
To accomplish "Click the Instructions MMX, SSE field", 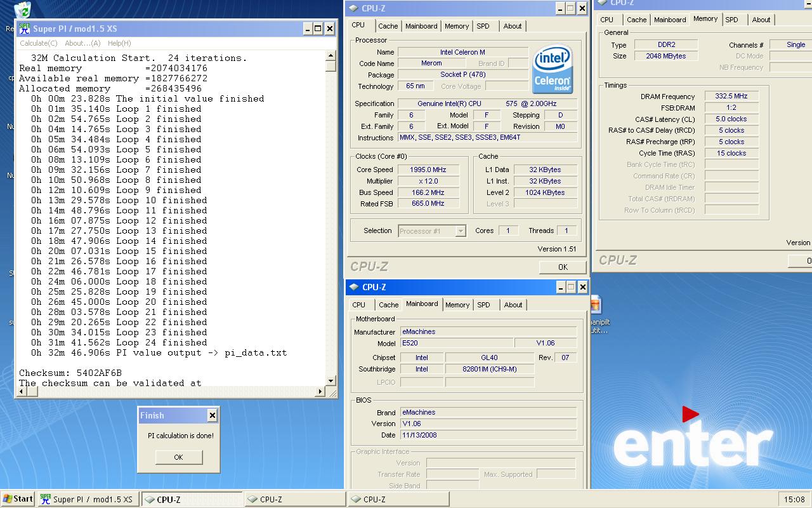I will coord(487,138).
